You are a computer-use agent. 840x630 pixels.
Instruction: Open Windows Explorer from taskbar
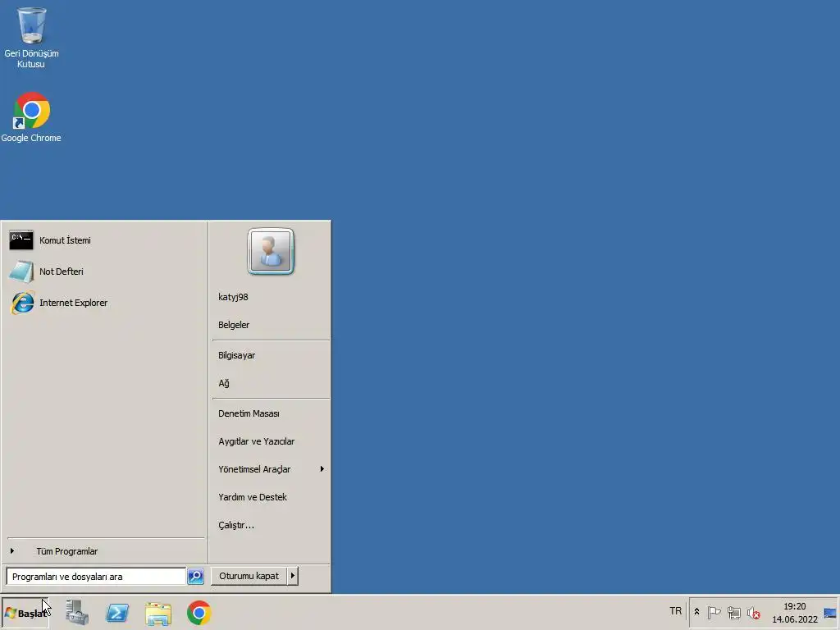tap(158, 613)
